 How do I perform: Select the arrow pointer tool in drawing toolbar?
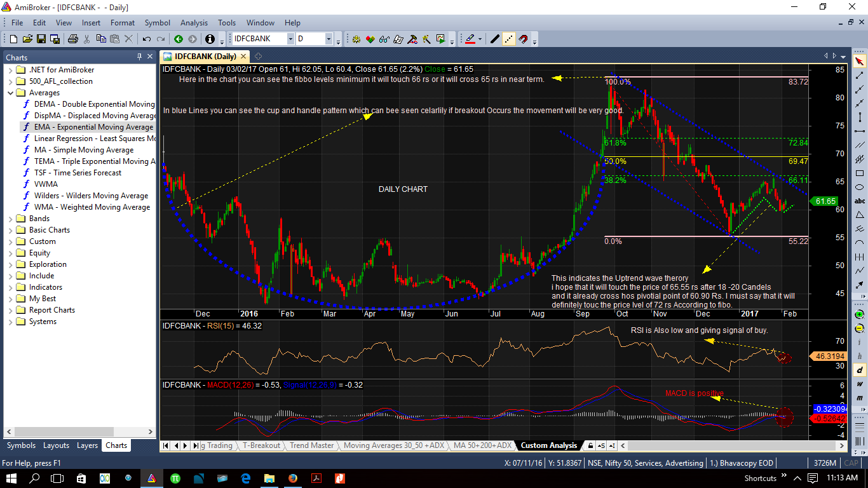pos(860,62)
